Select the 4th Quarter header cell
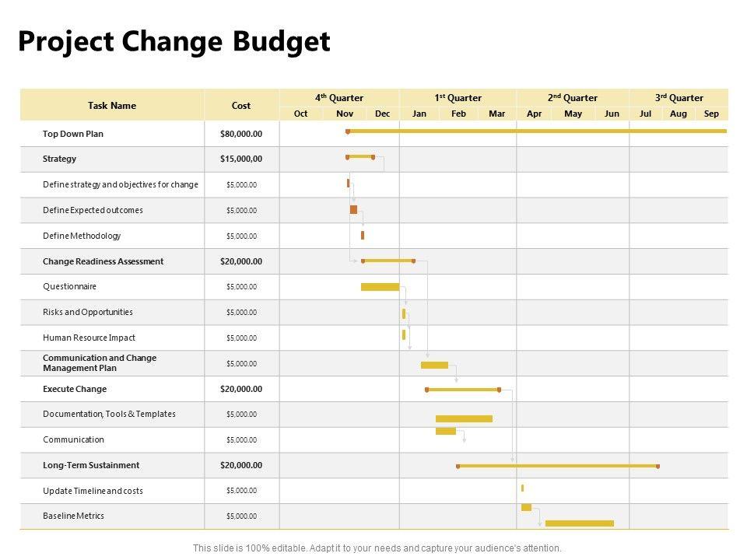The width and height of the screenshot is (747, 560). 339,98
